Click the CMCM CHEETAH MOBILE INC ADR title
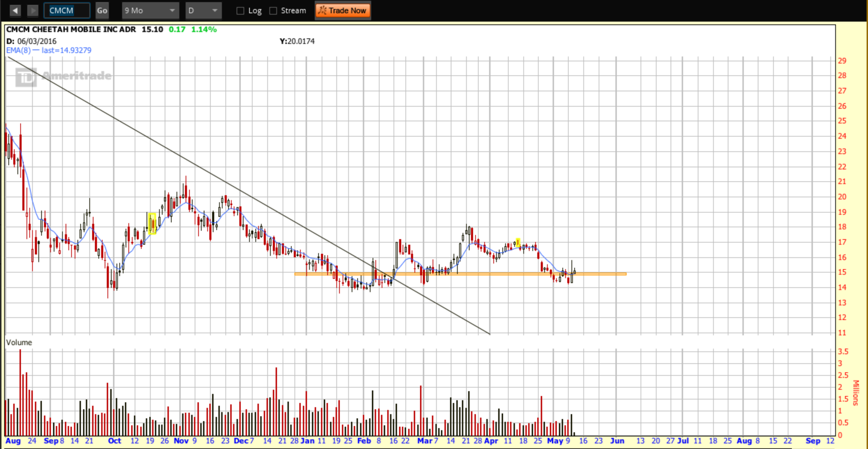 click(71, 29)
